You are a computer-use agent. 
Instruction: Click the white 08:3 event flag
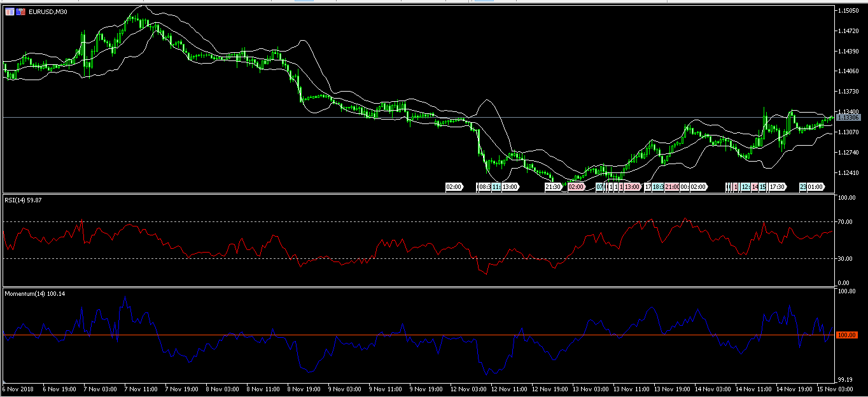pos(483,187)
